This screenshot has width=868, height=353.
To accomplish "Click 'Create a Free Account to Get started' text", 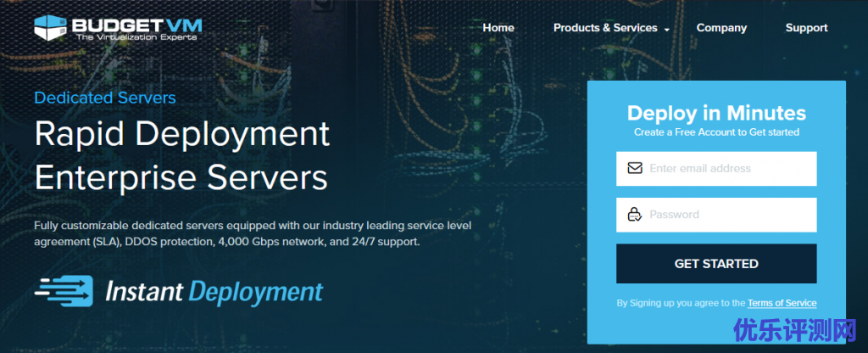I will 716,132.
